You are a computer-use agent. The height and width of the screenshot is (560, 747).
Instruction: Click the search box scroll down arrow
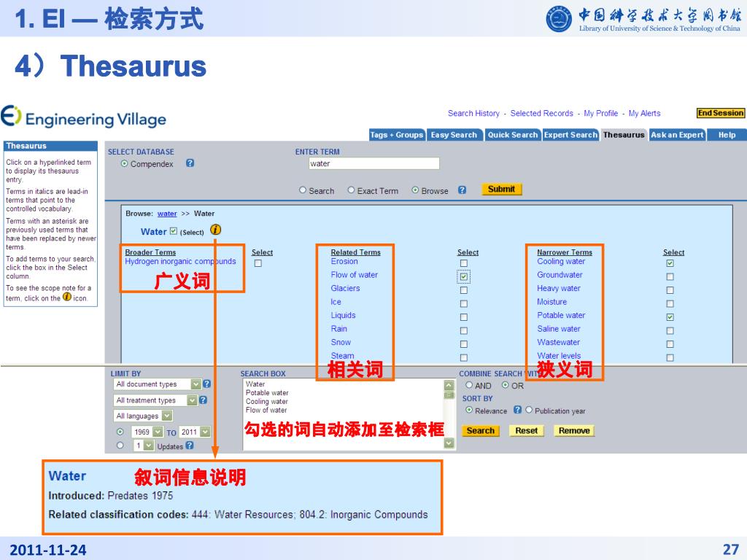coord(449,443)
